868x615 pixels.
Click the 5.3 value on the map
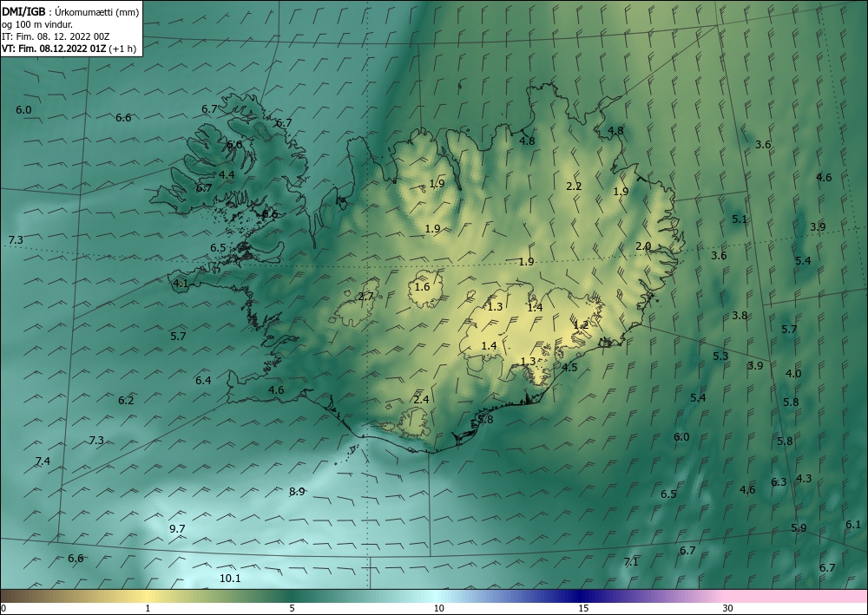click(720, 357)
